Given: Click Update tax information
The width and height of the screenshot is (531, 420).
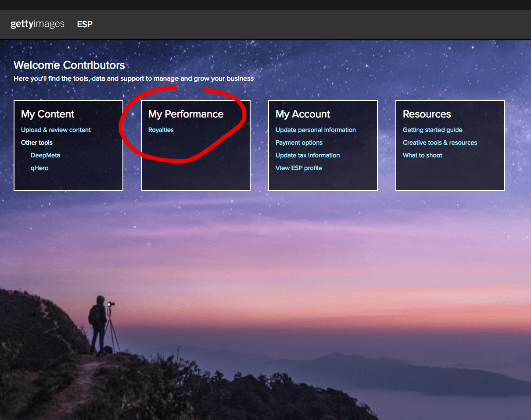Looking at the screenshot, I should [x=308, y=155].
